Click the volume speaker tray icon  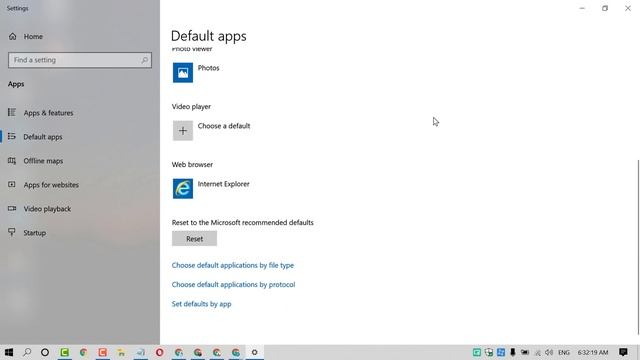coord(549,352)
